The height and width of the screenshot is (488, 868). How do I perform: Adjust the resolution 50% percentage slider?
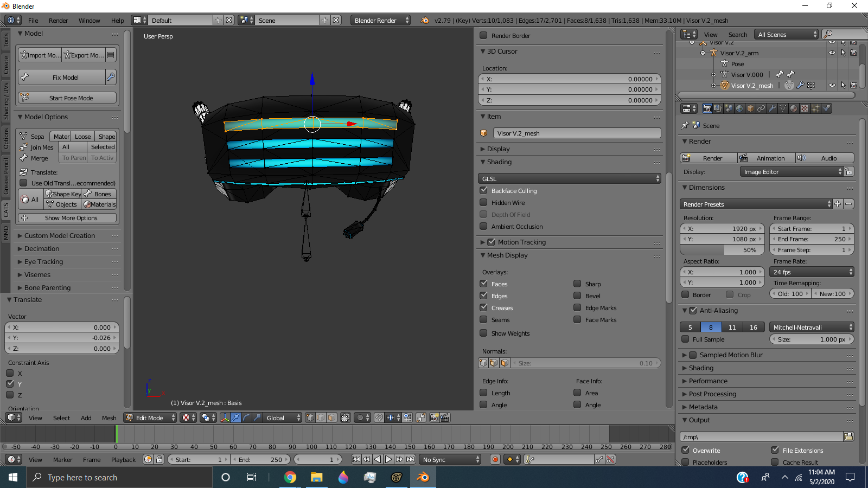pos(722,249)
